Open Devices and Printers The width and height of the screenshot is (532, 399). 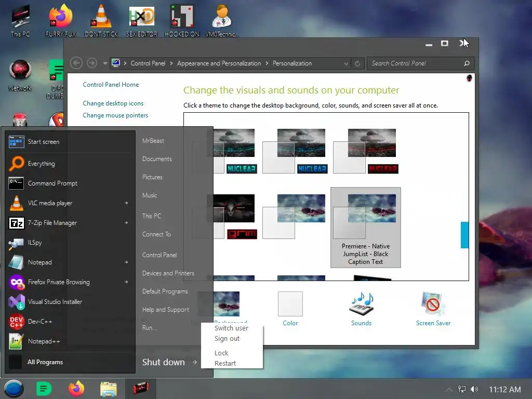coord(168,273)
